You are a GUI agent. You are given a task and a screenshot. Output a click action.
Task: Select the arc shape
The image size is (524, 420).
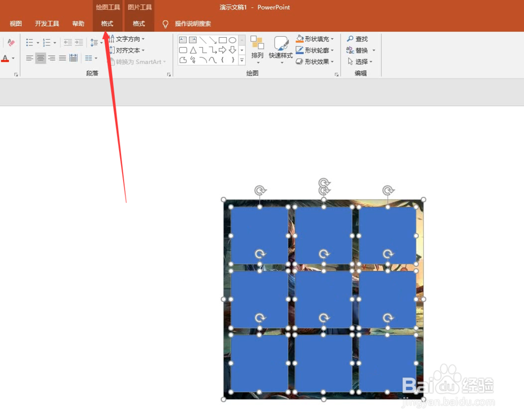click(x=203, y=60)
